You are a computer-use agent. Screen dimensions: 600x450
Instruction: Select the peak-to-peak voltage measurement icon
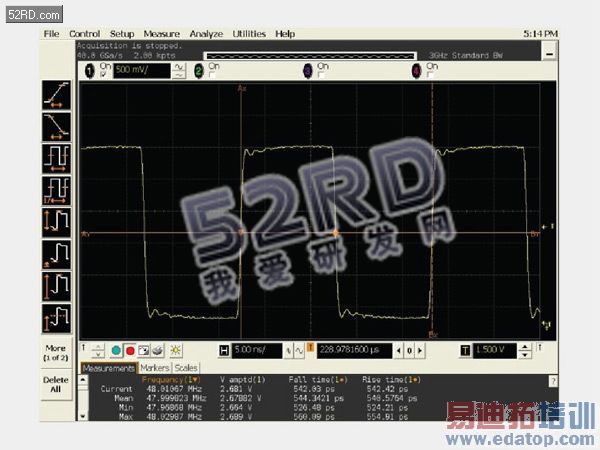(57, 222)
